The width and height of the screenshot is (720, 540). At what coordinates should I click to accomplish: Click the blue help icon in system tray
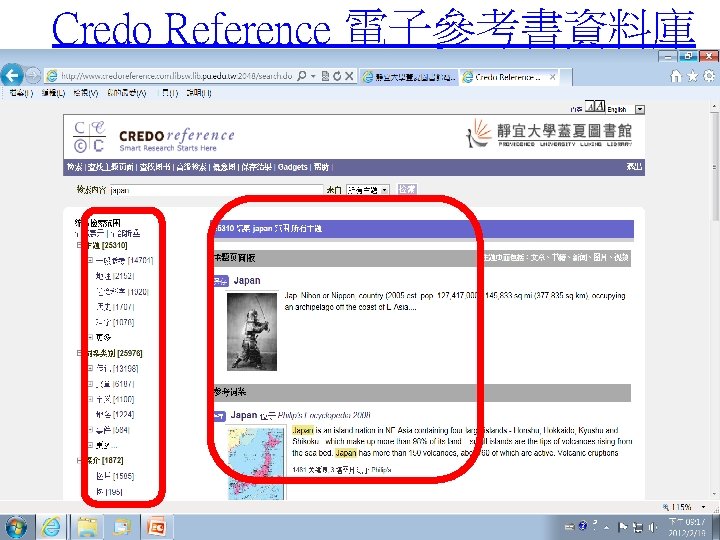point(583,526)
